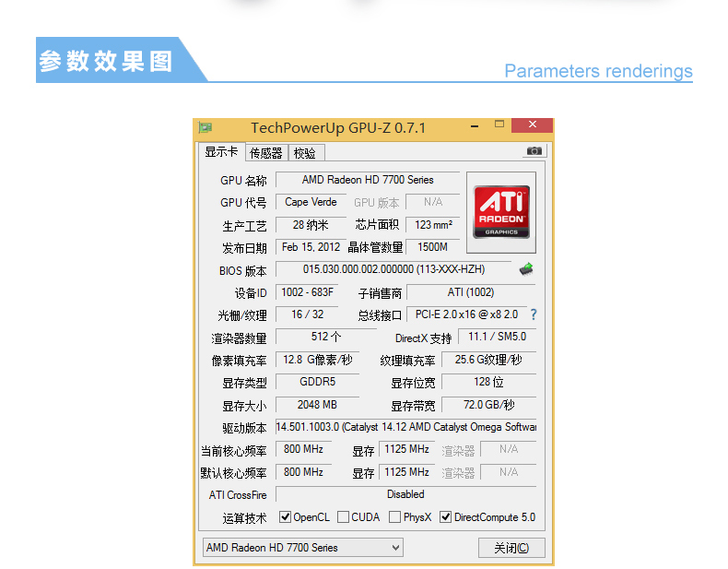
Task: Click the 72.0 GB/秒 bandwidth value
Action: 489,405
